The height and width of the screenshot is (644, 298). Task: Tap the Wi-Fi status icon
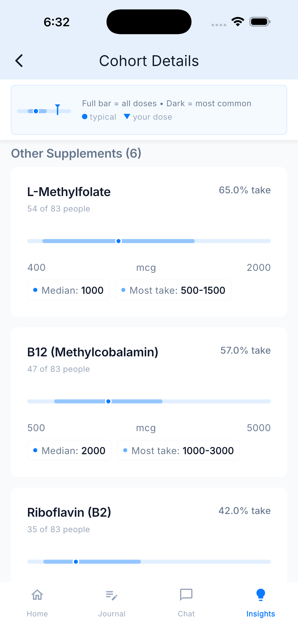tap(238, 22)
